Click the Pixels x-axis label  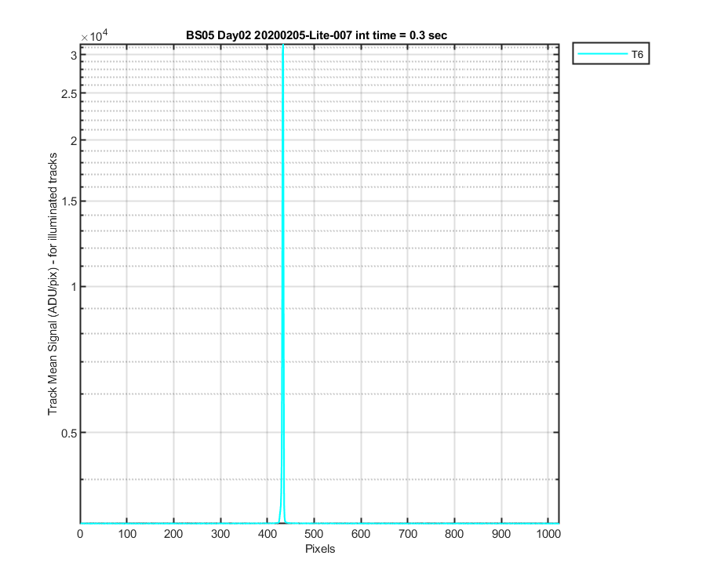click(x=320, y=549)
